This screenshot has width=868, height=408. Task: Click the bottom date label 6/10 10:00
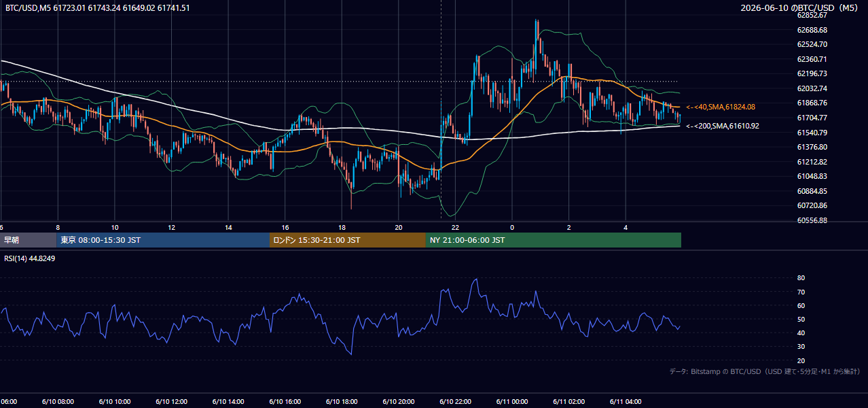[115, 401]
